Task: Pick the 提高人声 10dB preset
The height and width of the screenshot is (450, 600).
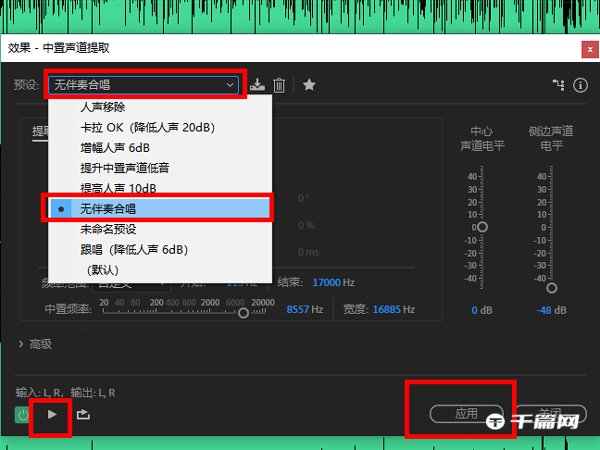Action: coord(160,188)
